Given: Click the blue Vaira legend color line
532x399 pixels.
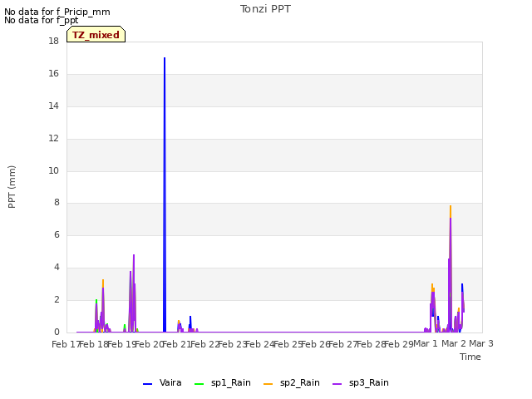Looking at the screenshot, I should tap(148, 384).
